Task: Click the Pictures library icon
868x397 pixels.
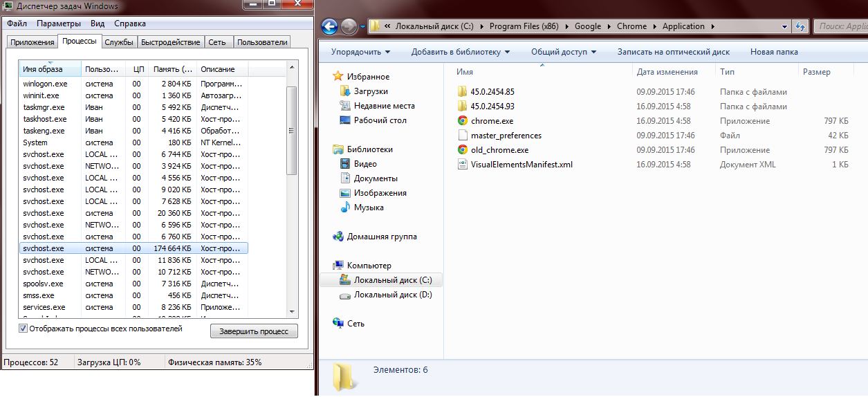Action: click(x=346, y=192)
